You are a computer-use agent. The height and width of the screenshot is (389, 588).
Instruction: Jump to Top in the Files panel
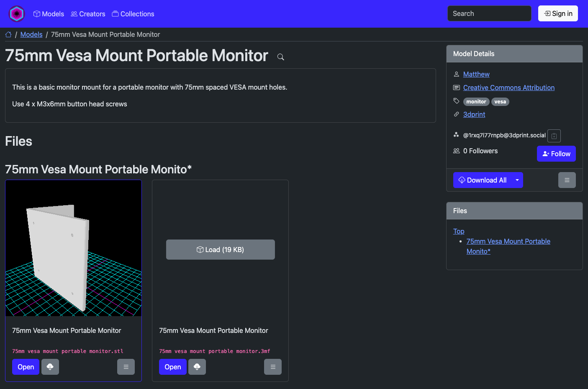[459, 231]
